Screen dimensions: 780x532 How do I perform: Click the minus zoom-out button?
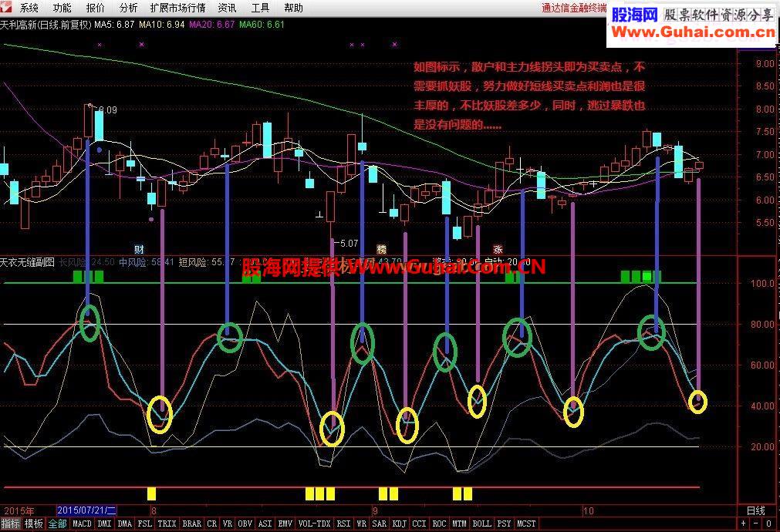[x=755, y=524]
